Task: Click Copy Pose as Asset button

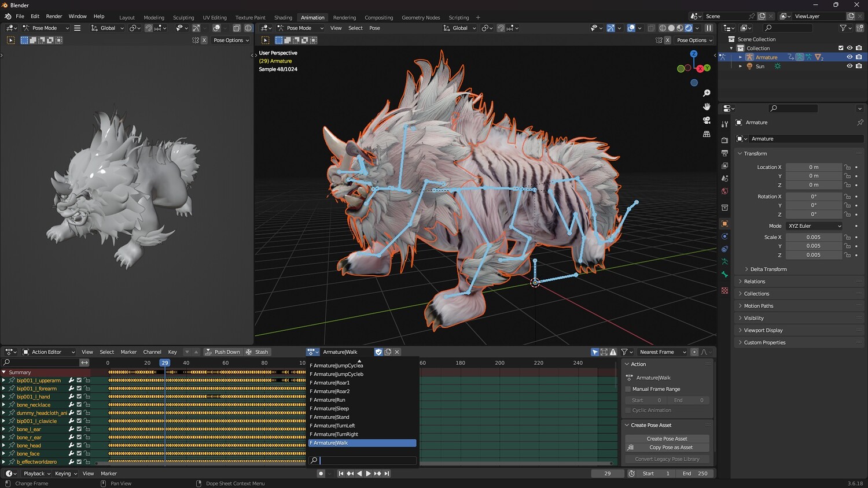Action: [667, 447]
